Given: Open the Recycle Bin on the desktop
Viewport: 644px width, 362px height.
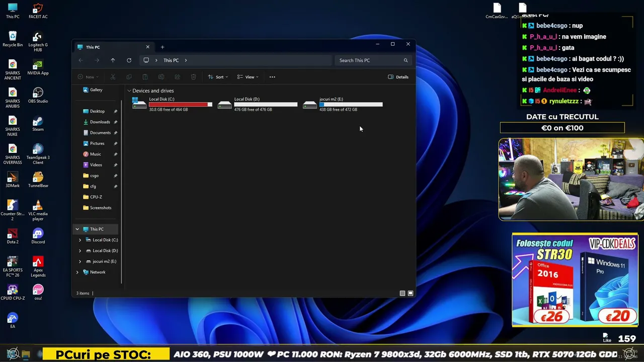Looking at the screenshot, I should coord(13,39).
